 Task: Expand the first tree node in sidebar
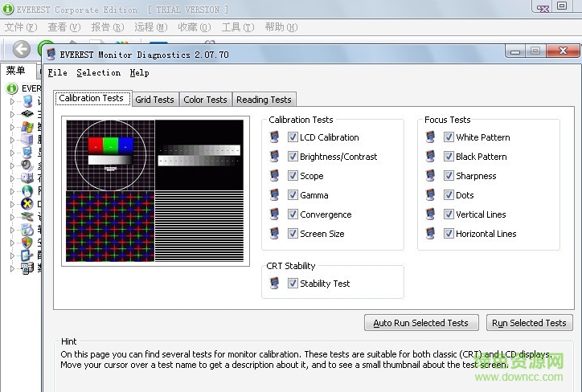point(12,102)
